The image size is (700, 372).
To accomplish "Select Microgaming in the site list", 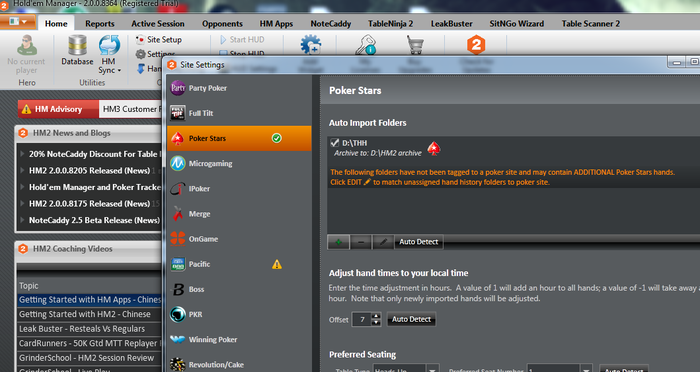I will pyautogui.click(x=239, y=163).
